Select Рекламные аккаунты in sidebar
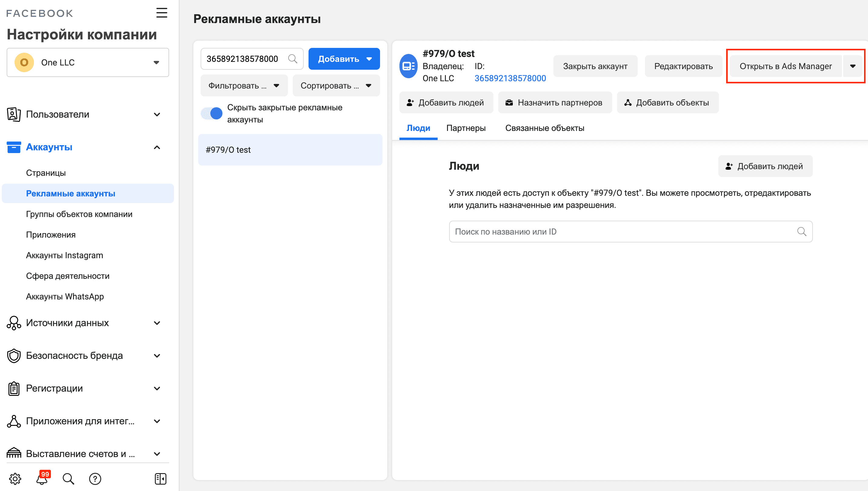The image size is (868, 491). point(88,193)
